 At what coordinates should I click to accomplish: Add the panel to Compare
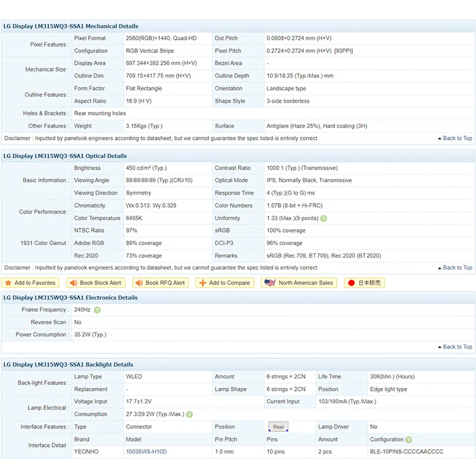(x=225, y=283)
